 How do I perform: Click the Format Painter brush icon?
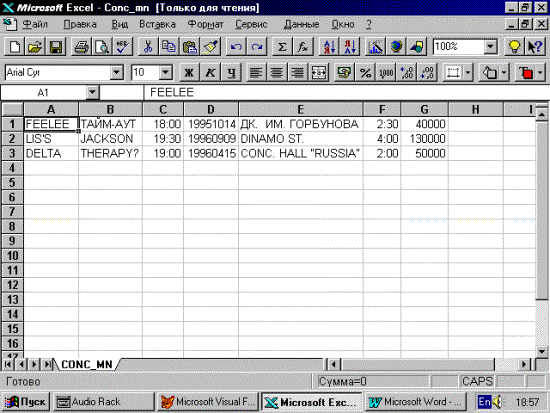pos(211,47)
